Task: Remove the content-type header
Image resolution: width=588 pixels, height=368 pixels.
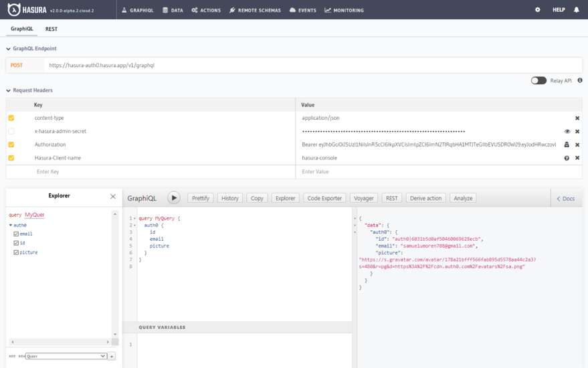Action: [577, 118]
